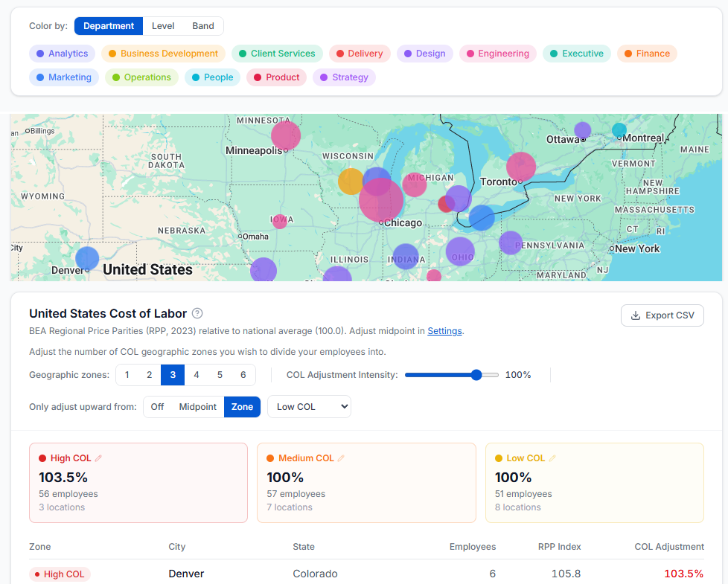This screenshot has height=584, width=728.
Task: Select the purple bubble over Ohio
Action: pos(460,251)
